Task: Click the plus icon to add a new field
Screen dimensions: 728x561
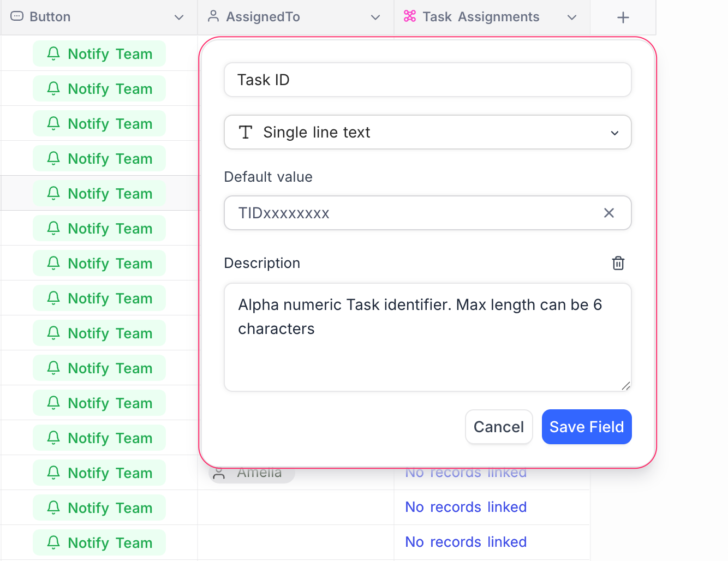Action: 623,17
